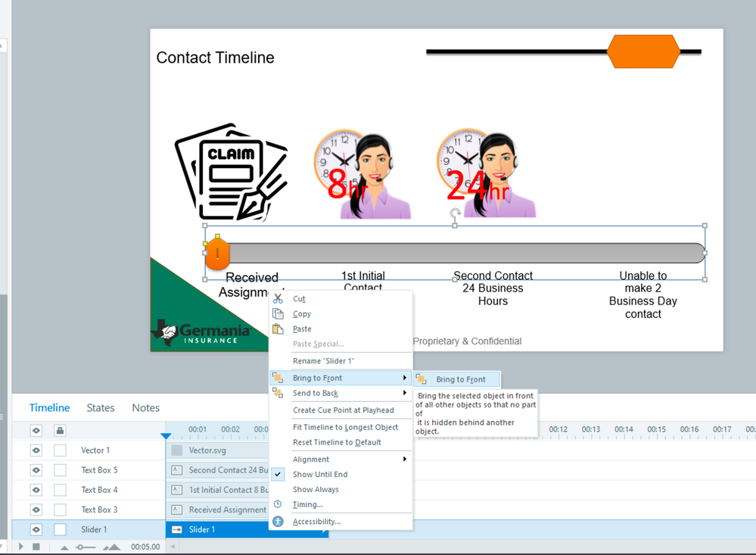Hide the Slider 1 layer
Image resolution: width=756 pixels, height=555 pixels.
pyautogui.click(x=36, y=529)
